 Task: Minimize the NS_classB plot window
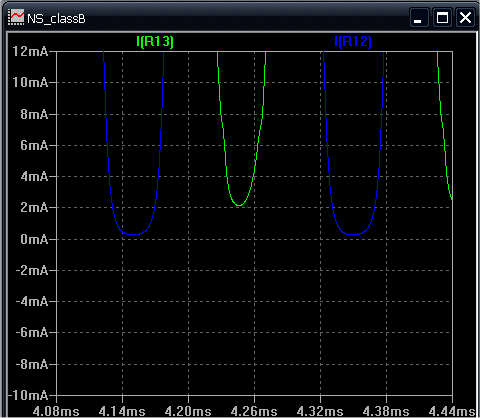point(419,17)
